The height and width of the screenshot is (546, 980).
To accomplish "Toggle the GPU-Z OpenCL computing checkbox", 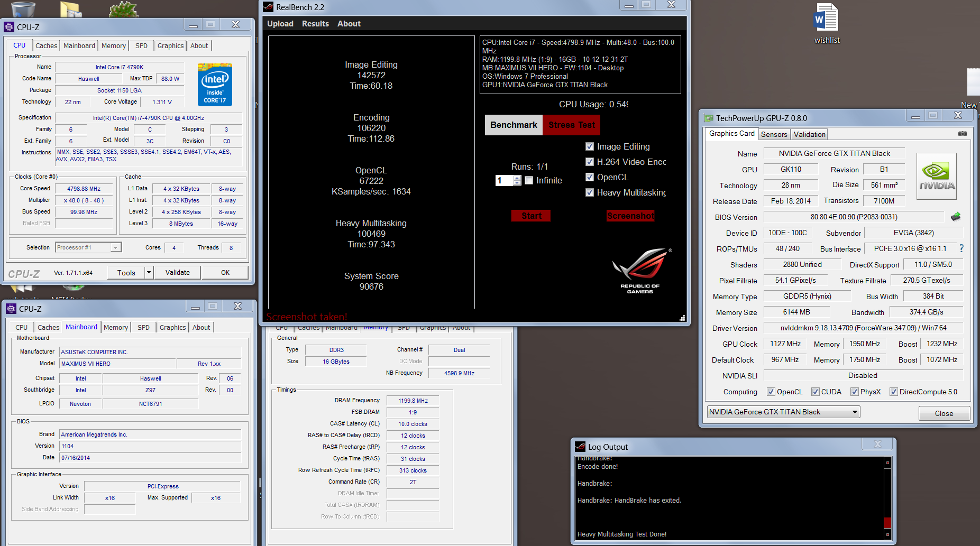I will [x=771, y=392].
